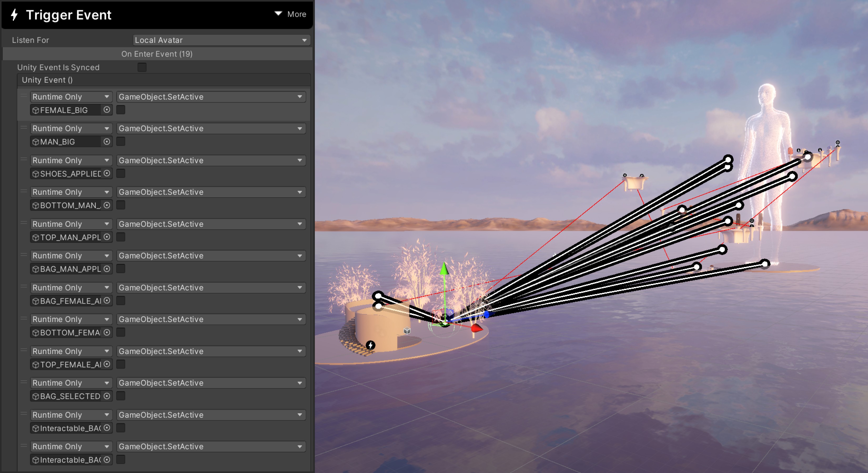The height and width of the screenshot is (473, 868).
Task: Click the small cube gizmo near cylinder
Action: tap(407, 330)
